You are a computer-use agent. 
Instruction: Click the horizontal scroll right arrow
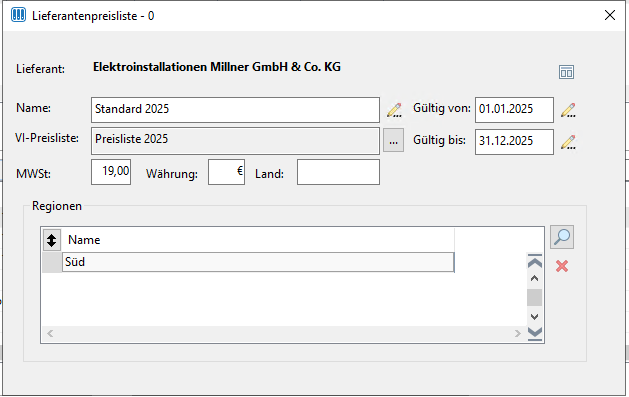[517, 334]
